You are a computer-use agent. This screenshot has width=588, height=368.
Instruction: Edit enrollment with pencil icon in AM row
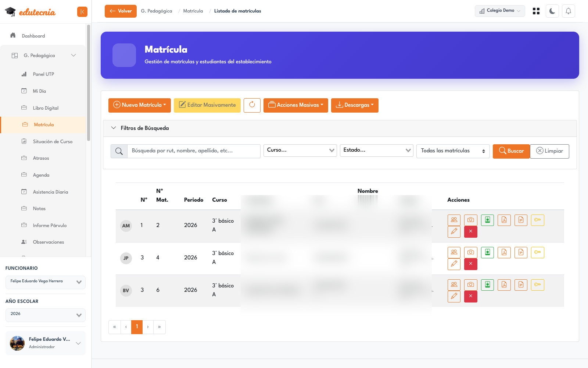click(454, 232)
